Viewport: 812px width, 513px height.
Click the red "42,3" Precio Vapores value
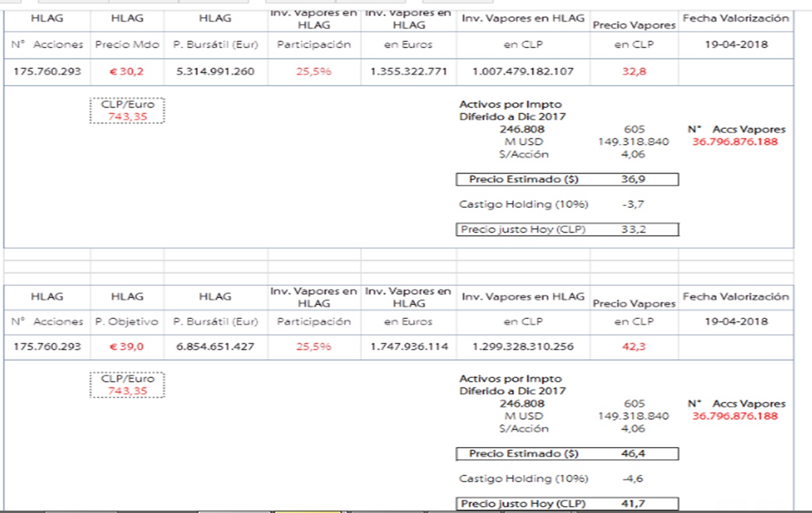coord(634,347)
